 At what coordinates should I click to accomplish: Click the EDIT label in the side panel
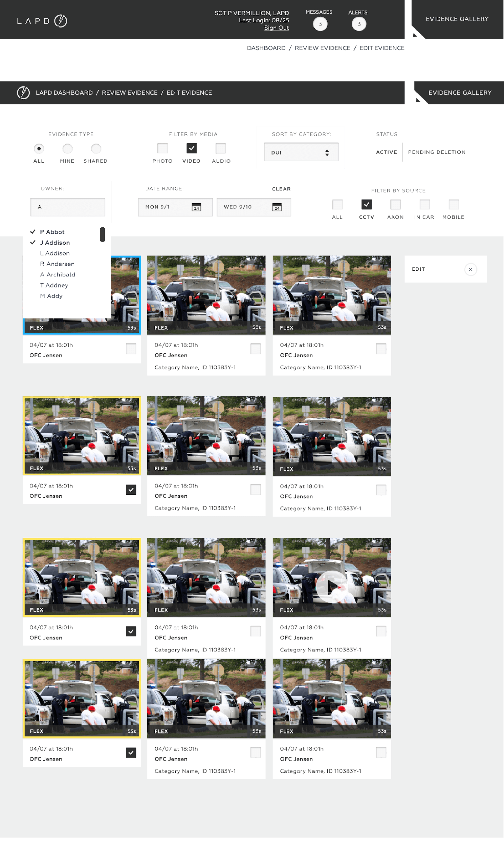click(x=418, y=269)
